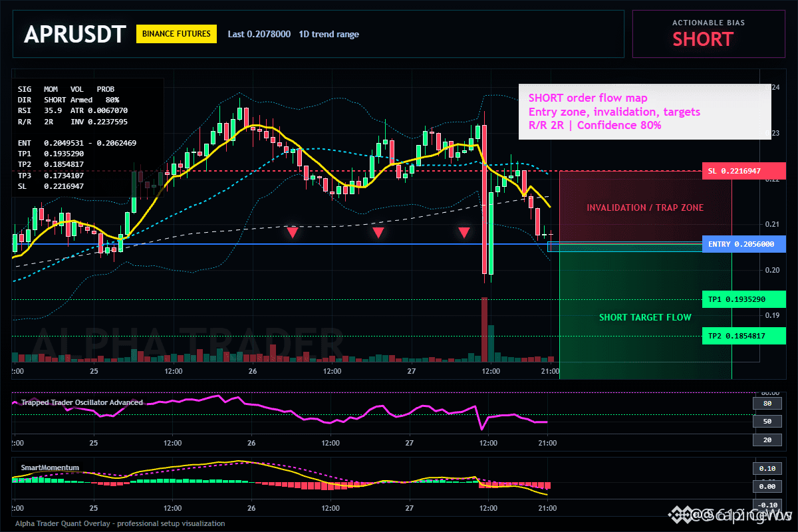The height and width of the screenshot is (532, 798).
Task: Click the '1D trend range' label
Action: (329, 34)
